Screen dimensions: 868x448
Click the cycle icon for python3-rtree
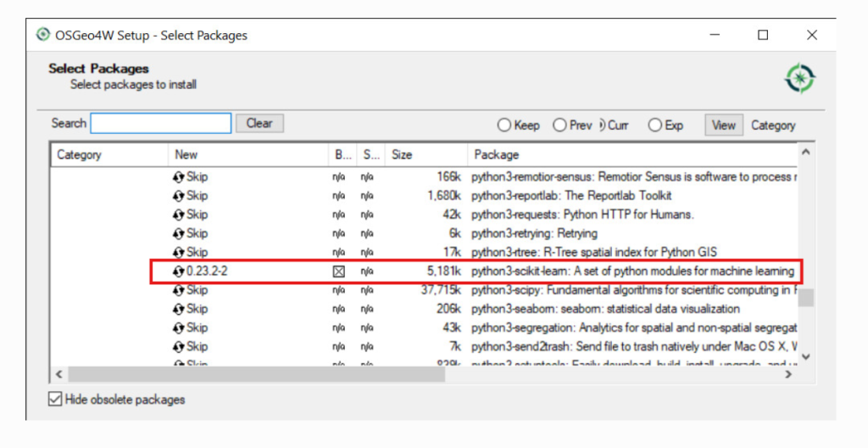[179, 252]
